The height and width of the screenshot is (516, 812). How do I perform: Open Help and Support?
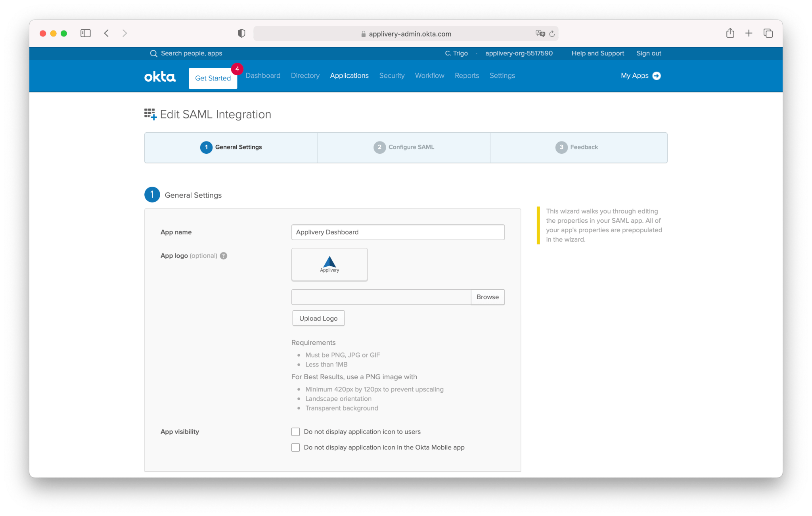click(598, 53)
